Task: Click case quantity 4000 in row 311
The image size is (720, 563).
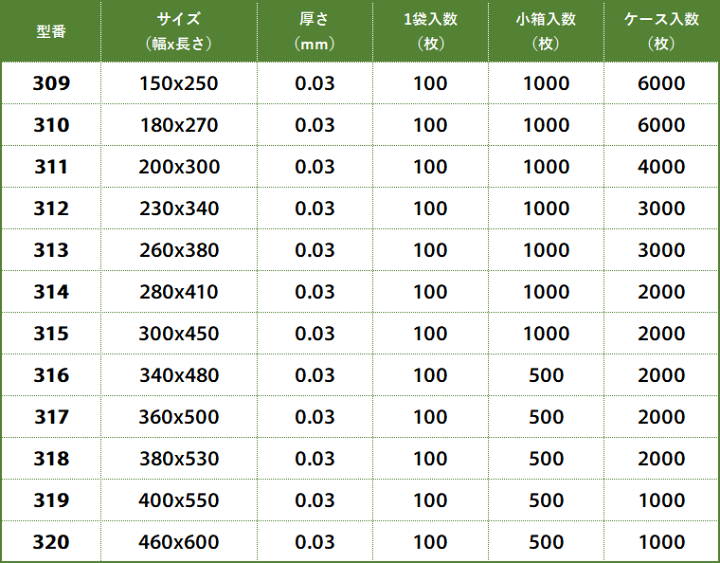Action: coord(661,167)
